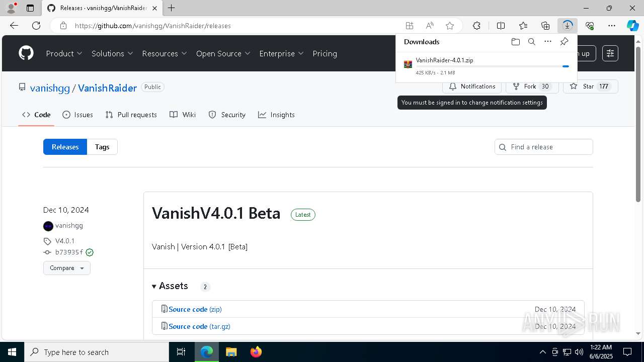This screenshot has height=362, width=644.
Task: Open the browser app install icon
Action: click(x=410, y=26)
